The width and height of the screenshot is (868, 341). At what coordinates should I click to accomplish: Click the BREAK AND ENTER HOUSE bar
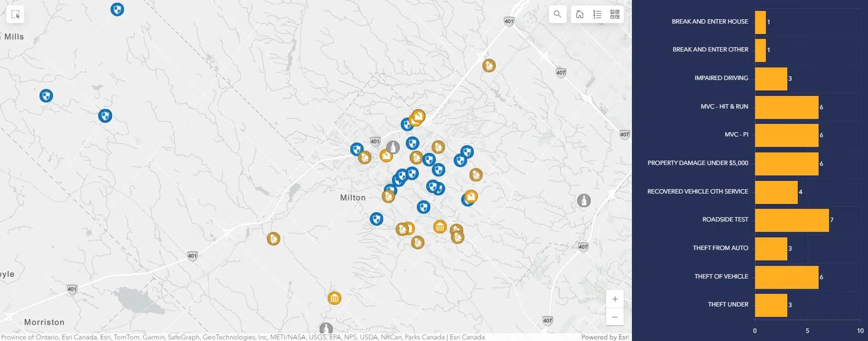tap(760, 22)
